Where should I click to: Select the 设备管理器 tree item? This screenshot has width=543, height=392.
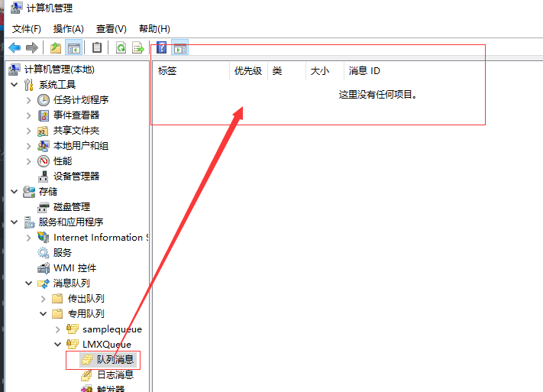76,177
